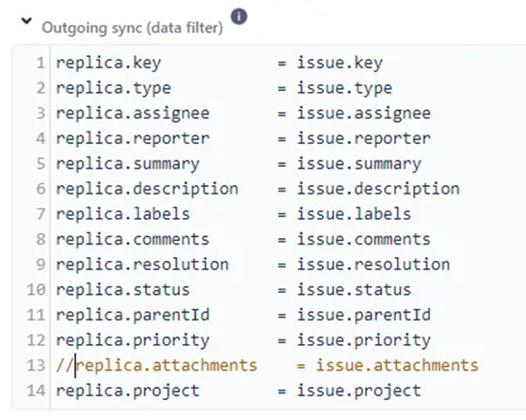526x420 pixels.
Task: Click the replica.description text
Action: [x=147, y=189]
